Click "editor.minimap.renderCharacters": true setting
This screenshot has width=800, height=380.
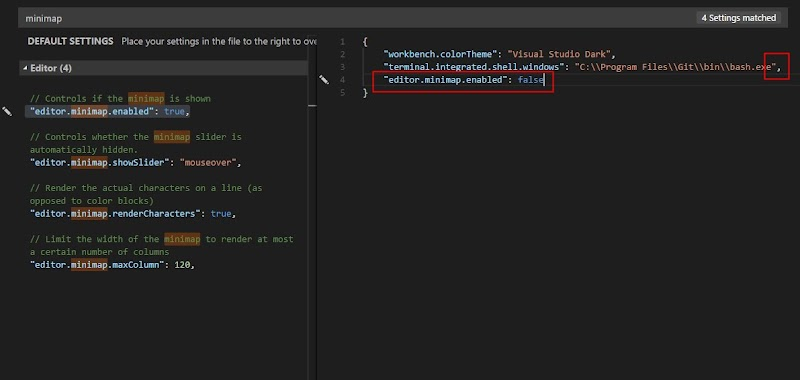tap(133, 214)
